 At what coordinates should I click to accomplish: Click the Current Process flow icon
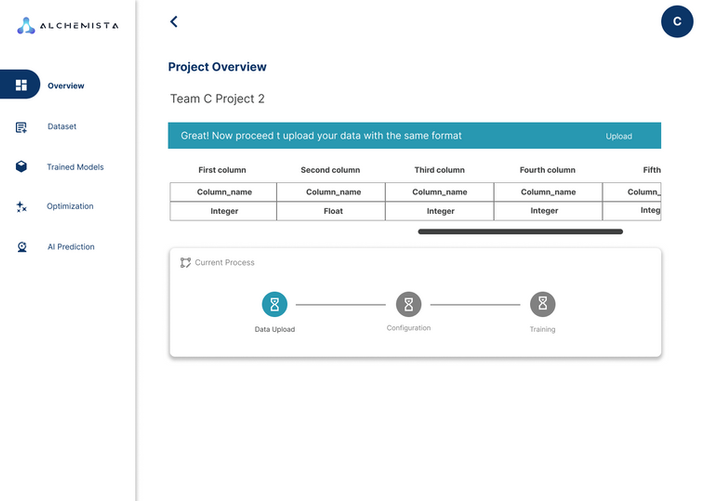coord(185,263)
